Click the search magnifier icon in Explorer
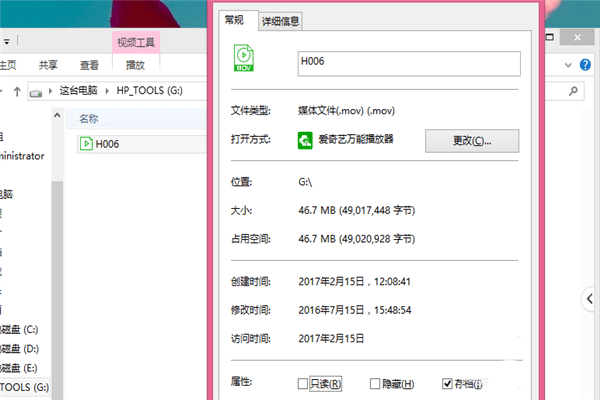Screen dimensions: 600x400 [573, 91]
